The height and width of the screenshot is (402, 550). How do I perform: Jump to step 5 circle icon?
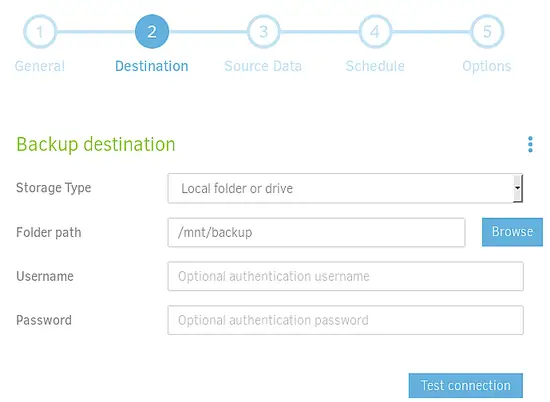pyautogui.click(x=487, y=32)
